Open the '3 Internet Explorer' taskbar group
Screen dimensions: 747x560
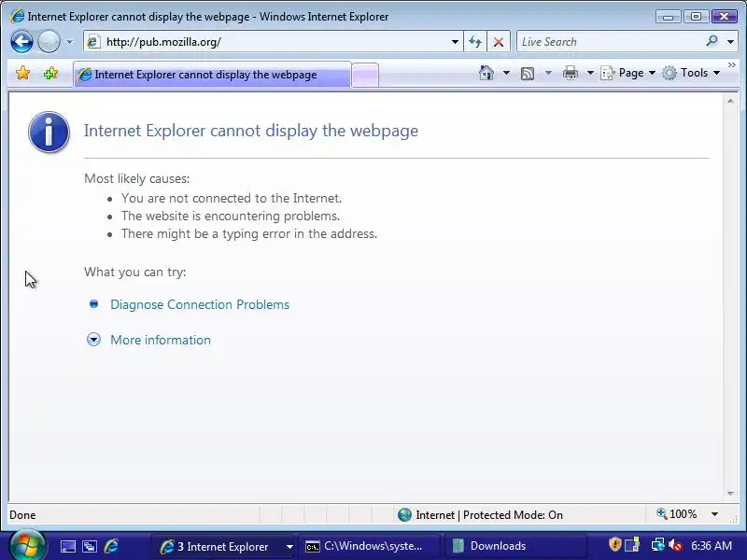pyautogui.click(x=224, y=546)
